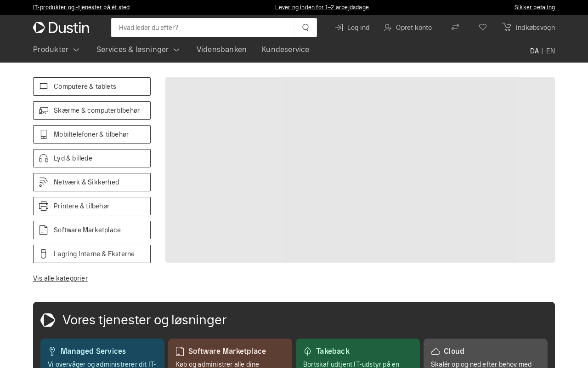Click the monitor icon for Skærme & computertilbehør

tap(44, 110)
